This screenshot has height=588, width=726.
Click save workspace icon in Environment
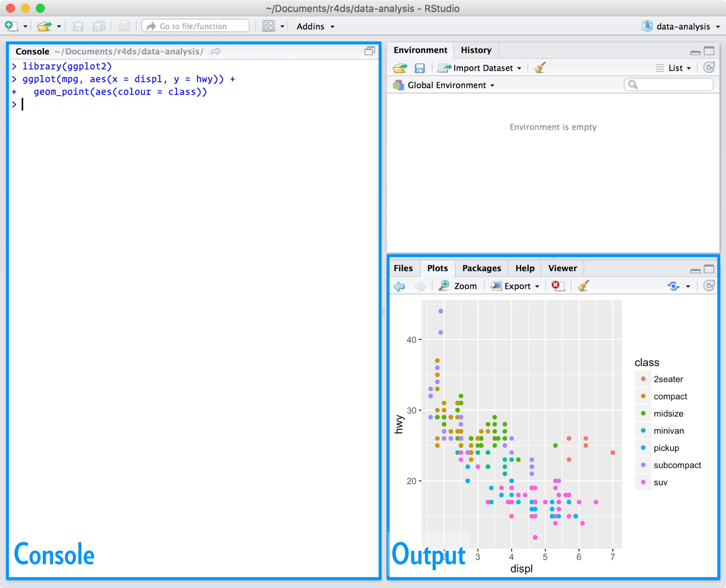[420, 68]
